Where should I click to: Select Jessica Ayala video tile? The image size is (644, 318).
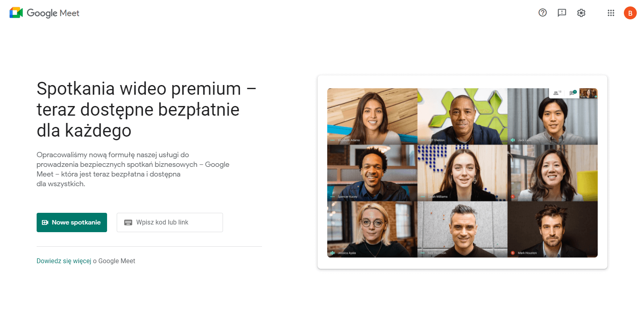tap(372, 229)
